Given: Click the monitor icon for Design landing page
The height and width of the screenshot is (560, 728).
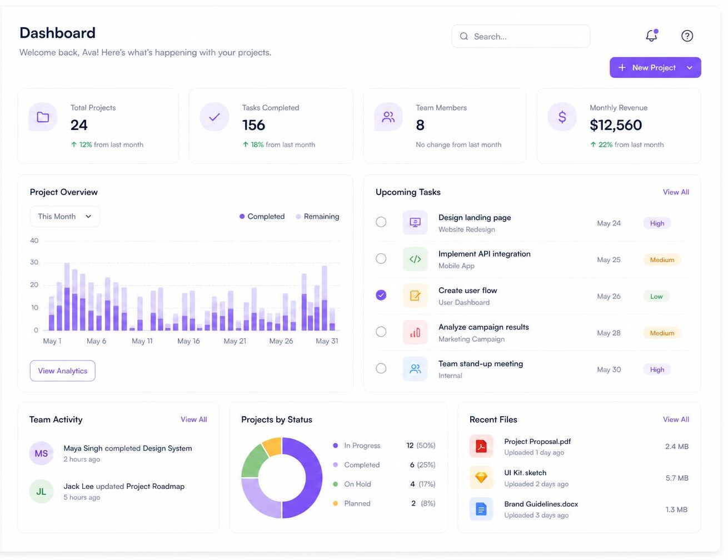Looking at the screenshot, I should coord(415,223).
